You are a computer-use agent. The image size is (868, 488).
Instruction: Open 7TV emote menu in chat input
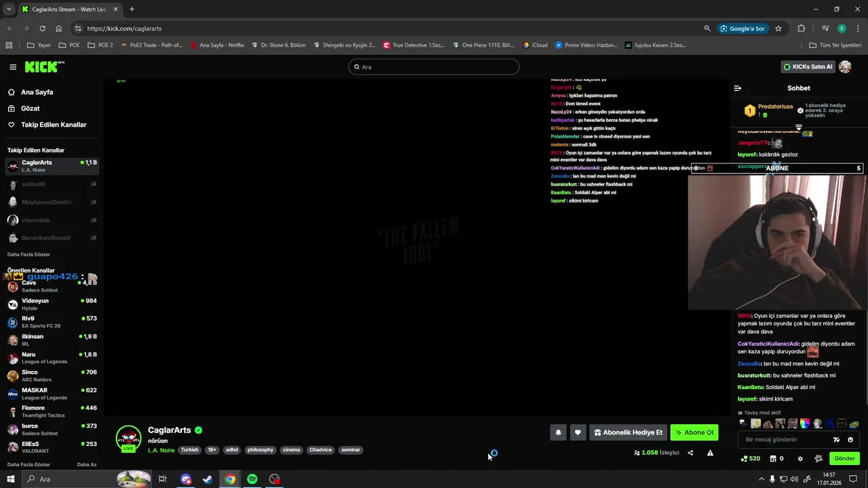pos(836,440)
